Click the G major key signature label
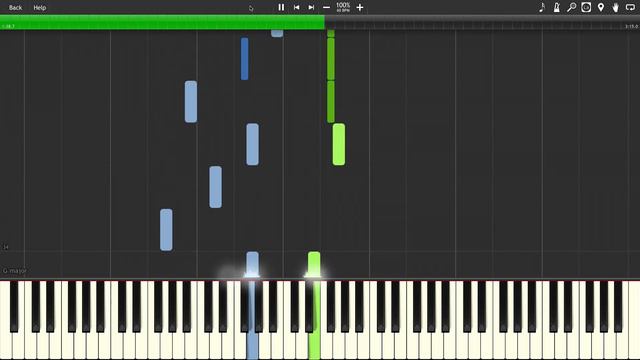This screenshot has height=360, width=640. (15, 271)
